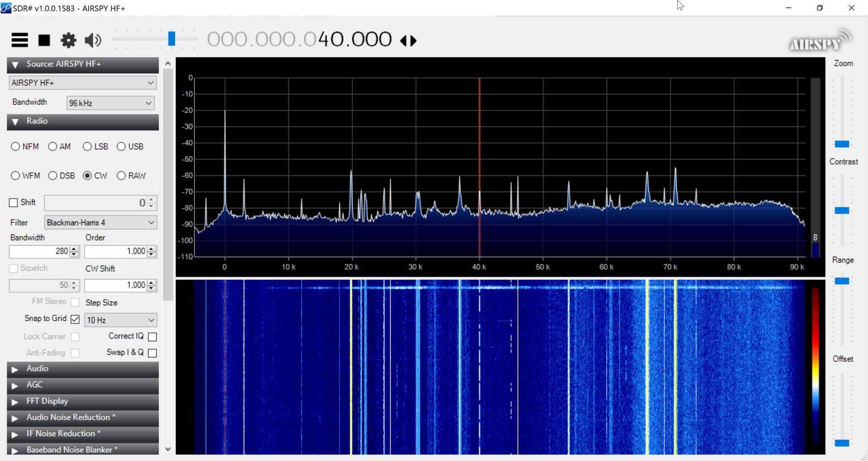
Task: Mute audio using the speaker icon
Action: pyautogui.click(x=92, y=40)
